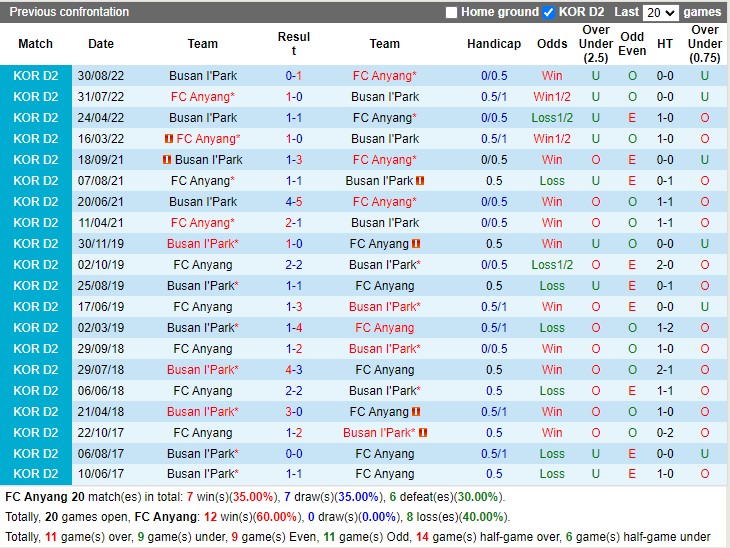Open the 4-5 result of 20/06/21 match
This screenshot has height=548, width=730.
tap(294, 202)
